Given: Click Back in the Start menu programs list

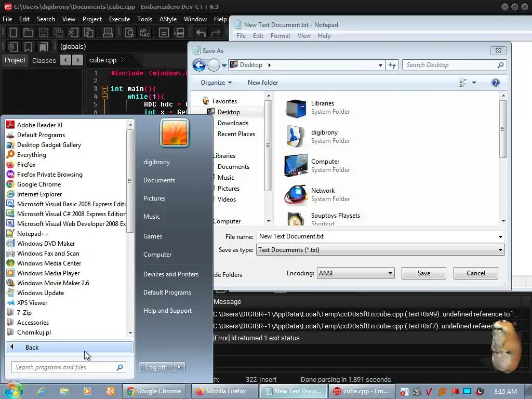Looking at the screenshot, I should point(70,348).
